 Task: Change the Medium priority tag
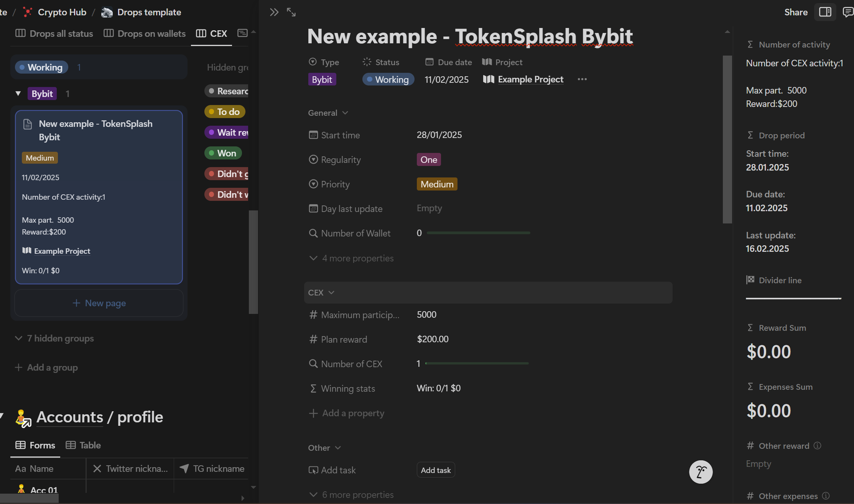pos(437,184)
